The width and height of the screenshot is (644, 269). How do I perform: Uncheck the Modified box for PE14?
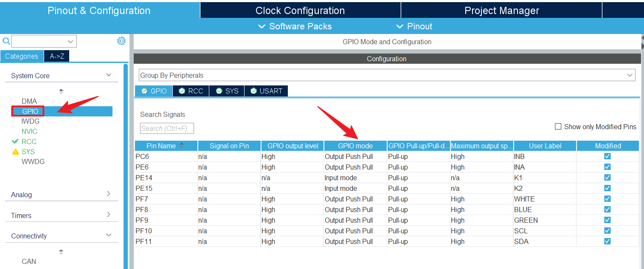click(607, 178)
